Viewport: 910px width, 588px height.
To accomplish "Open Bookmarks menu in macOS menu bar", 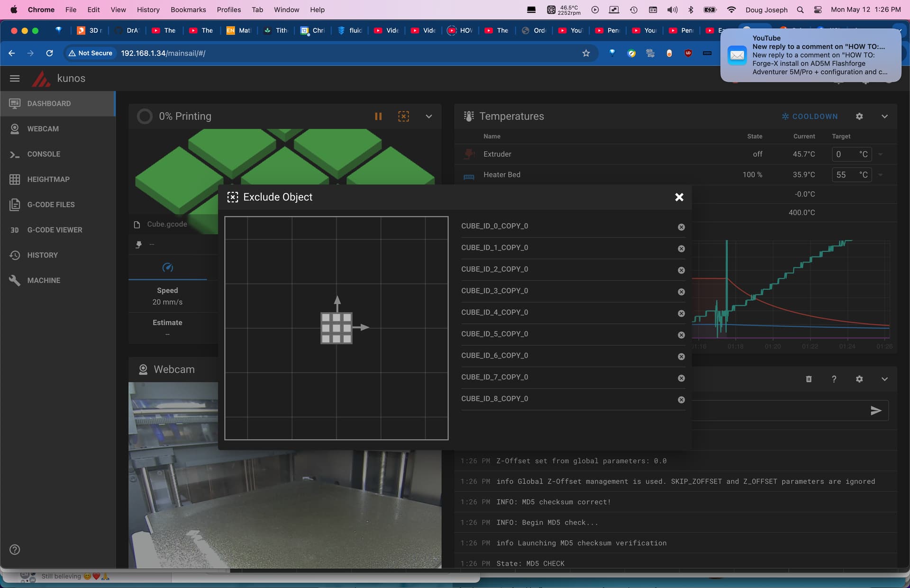I will coord(188,9).
